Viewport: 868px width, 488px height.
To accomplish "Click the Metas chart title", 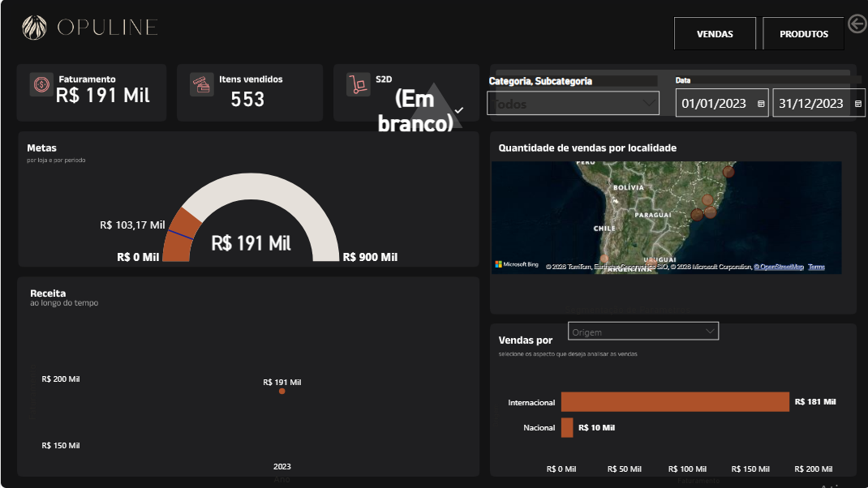I will click(41, 148).
